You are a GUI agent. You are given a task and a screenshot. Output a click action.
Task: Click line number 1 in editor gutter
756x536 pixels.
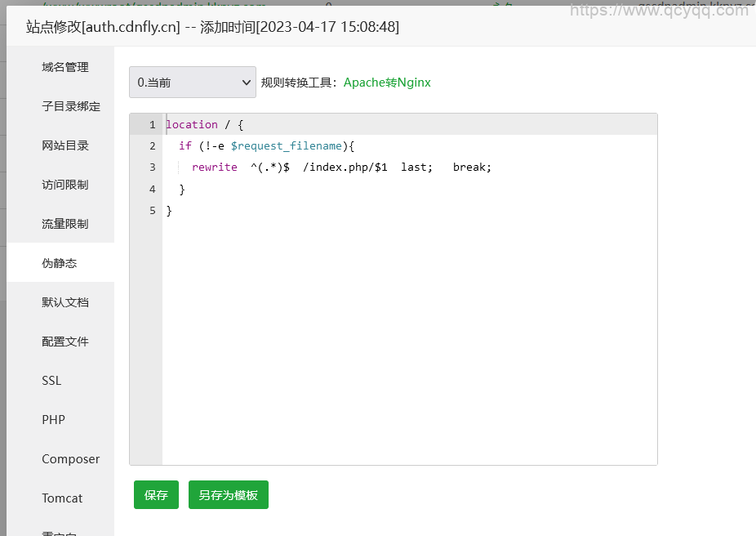(152, 125)
